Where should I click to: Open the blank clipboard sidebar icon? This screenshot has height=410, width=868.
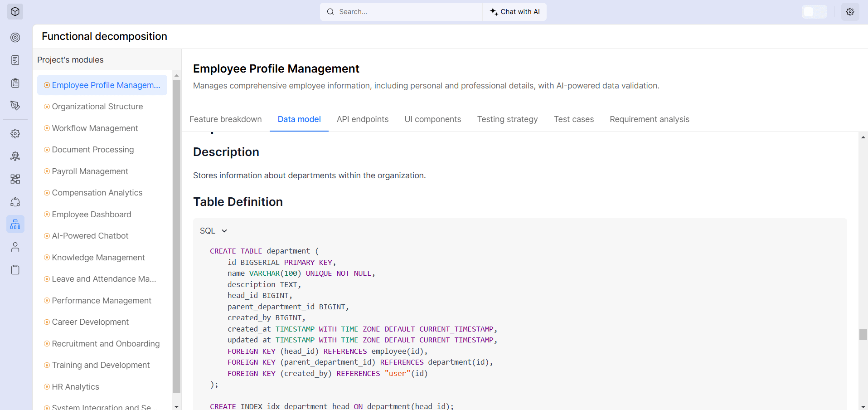pos(15,270)
